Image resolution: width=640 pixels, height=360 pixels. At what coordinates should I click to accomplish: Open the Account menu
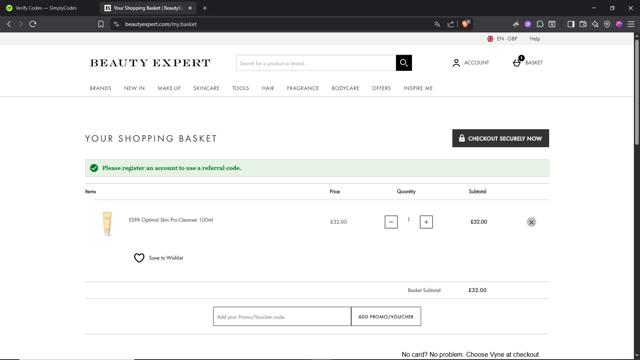[471, 62]
